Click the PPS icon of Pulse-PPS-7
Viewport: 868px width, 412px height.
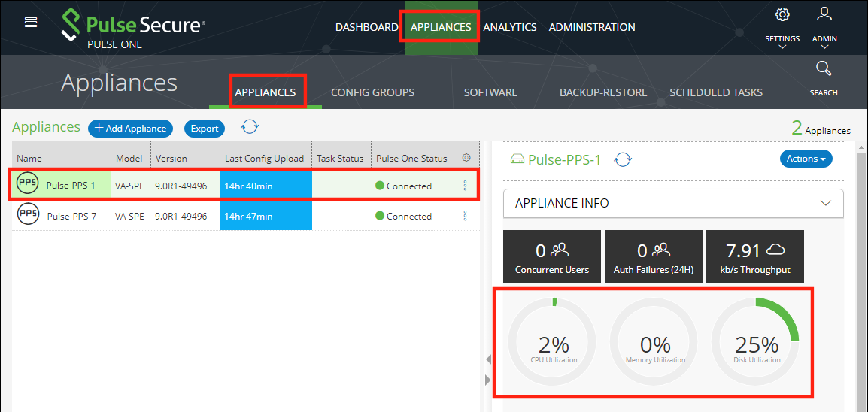(x=28, y=214)
